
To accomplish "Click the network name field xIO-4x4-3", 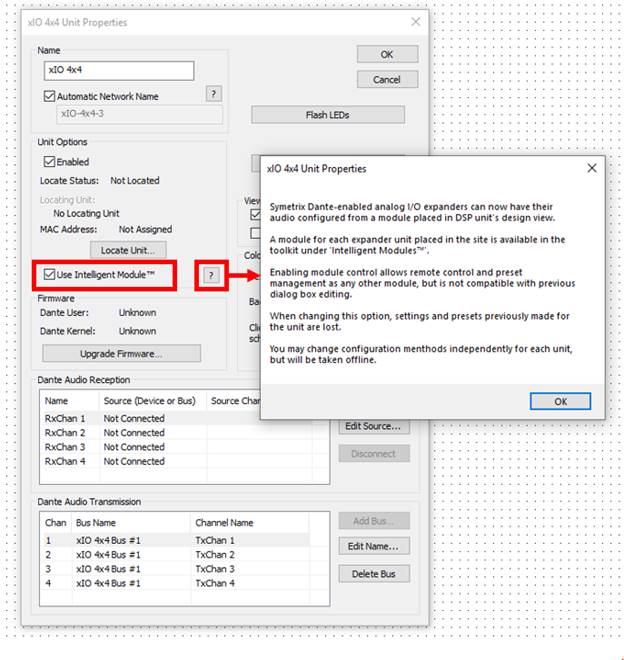I will click(139, 114).
